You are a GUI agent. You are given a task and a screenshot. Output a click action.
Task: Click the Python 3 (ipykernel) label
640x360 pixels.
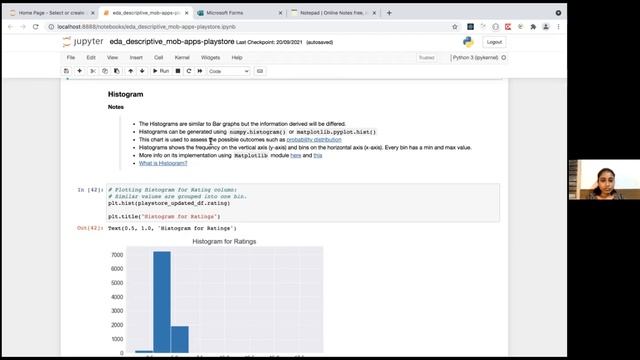(475, 58)
